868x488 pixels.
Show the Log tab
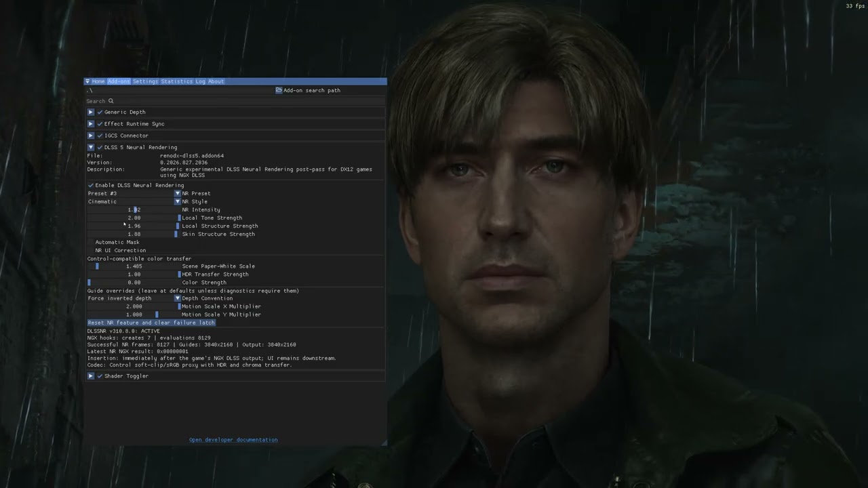point(200,81)
